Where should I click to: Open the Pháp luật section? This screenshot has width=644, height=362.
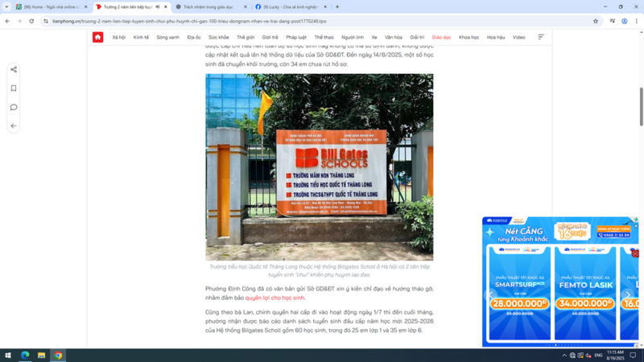click(296, 37)
